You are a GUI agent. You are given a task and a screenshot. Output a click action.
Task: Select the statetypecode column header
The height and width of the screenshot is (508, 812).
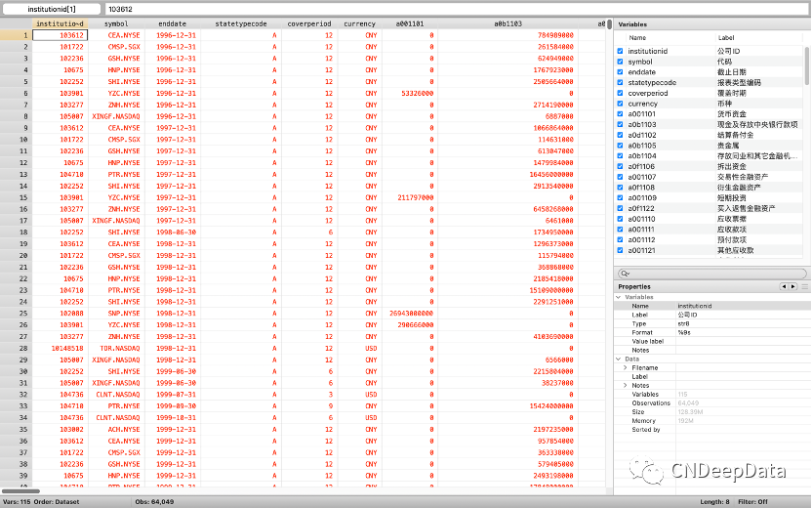(241, 23)
